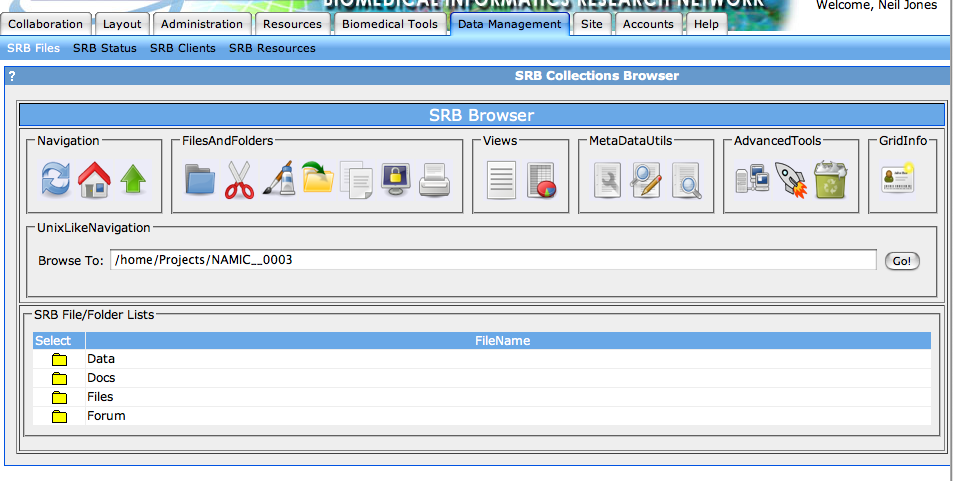Open SRB Status submenu

[x=105, y=48]
